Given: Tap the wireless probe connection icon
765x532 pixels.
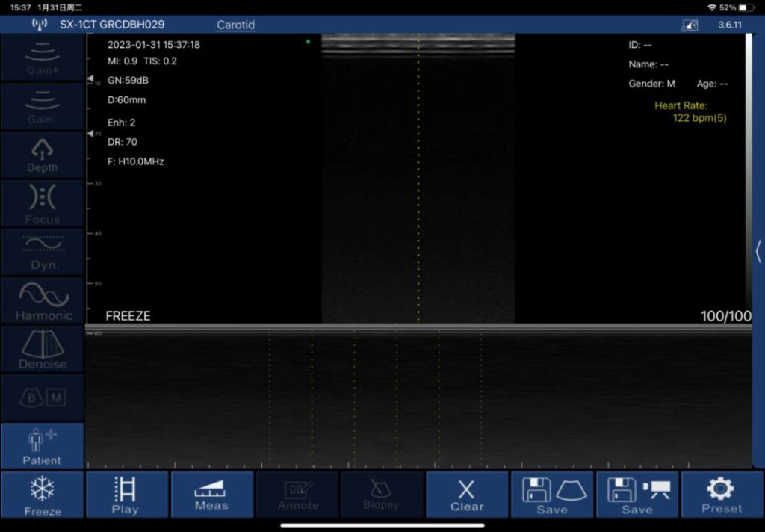Looking at the screenshot, I should coord(40,24).
